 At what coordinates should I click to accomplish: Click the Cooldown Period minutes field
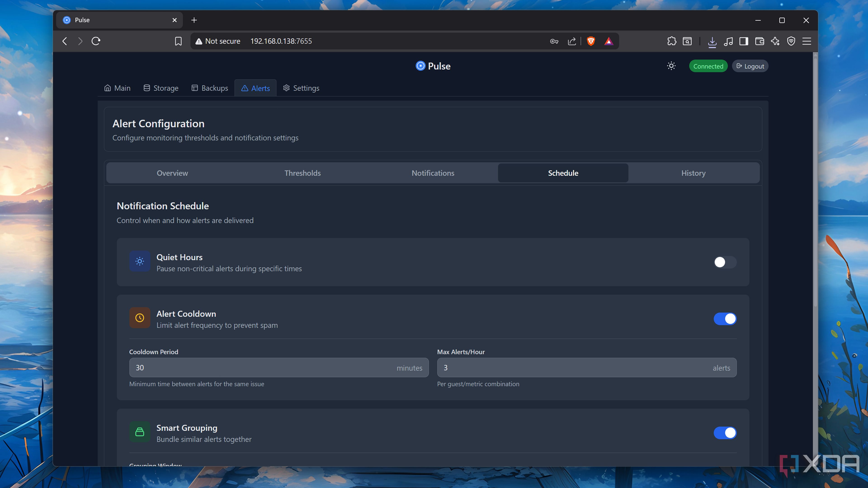pos(279,367)
